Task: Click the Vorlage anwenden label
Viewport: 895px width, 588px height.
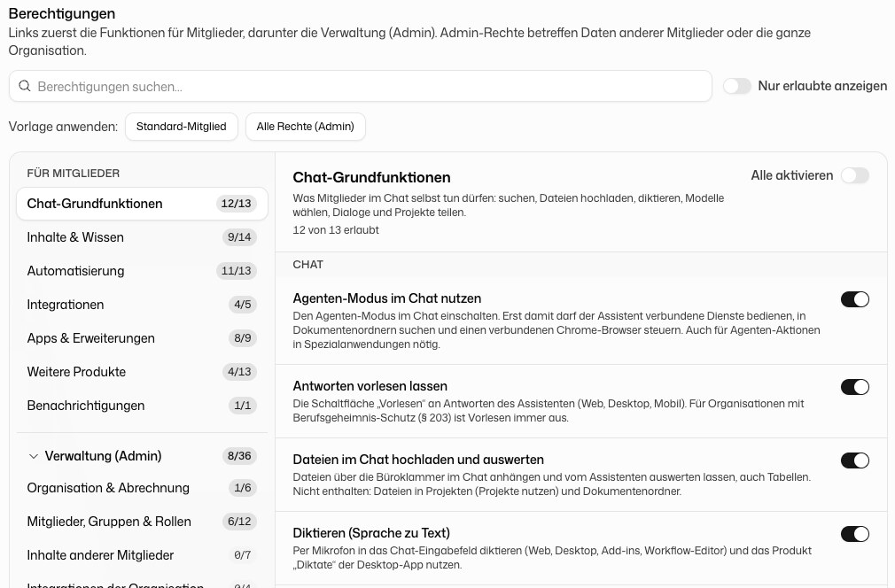Action: [63, 127]
